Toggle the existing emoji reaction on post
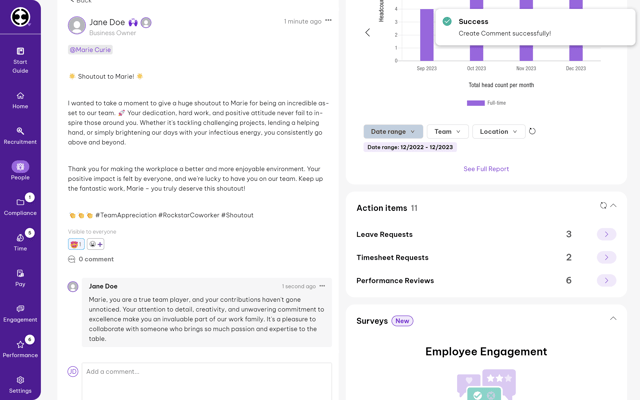 (x=76, y=244)
